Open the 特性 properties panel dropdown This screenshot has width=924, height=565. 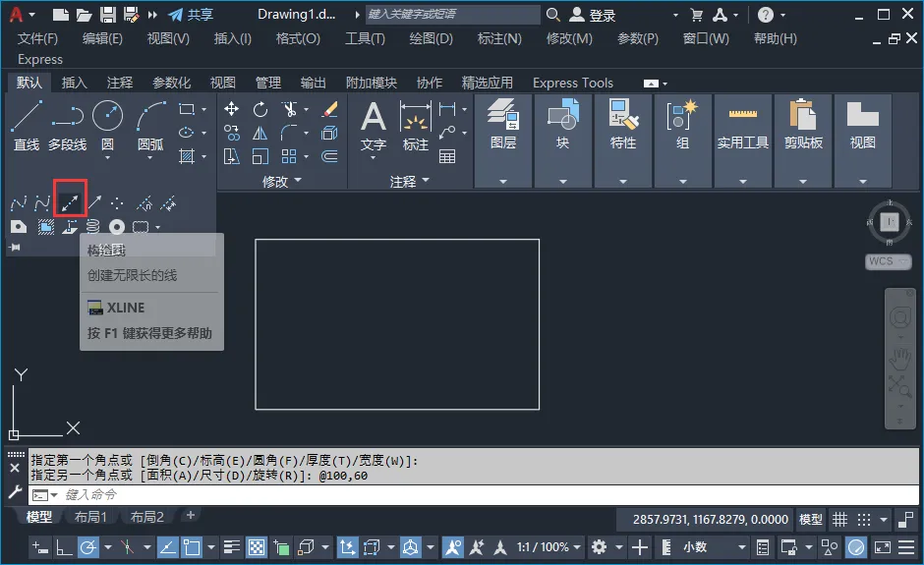pyautogui.click(x=623, y=182)
